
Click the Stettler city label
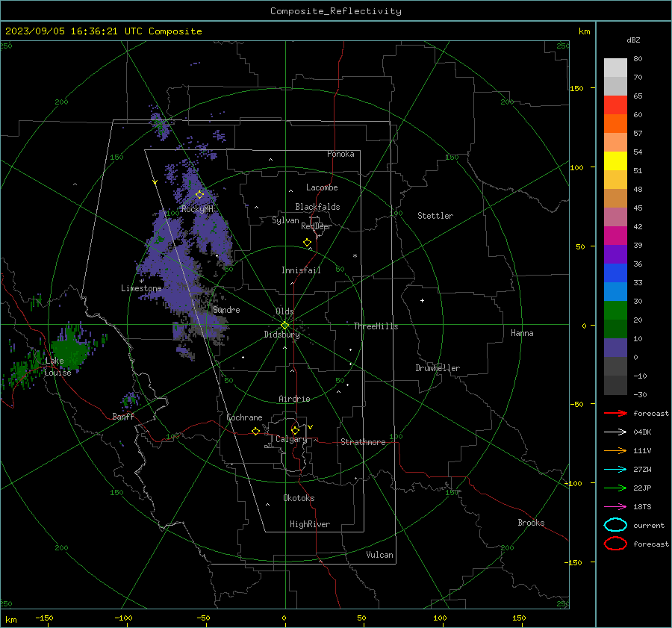(x=435, y=216)
